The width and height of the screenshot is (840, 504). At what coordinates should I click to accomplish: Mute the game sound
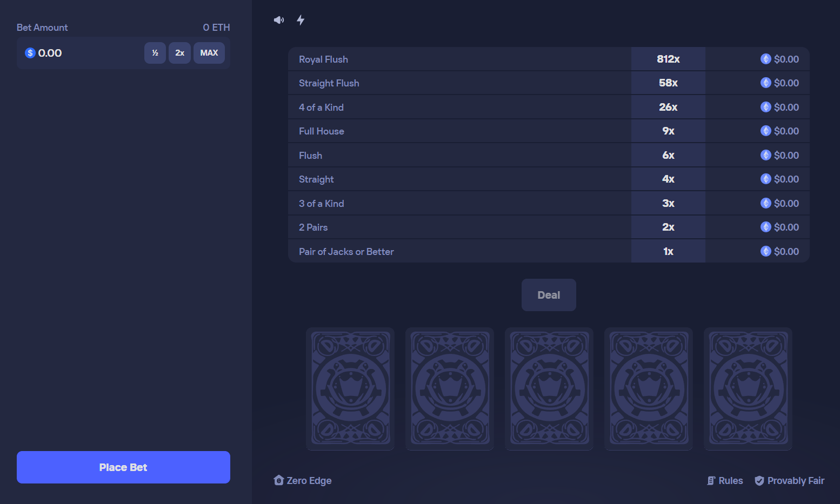coord(278,19)
